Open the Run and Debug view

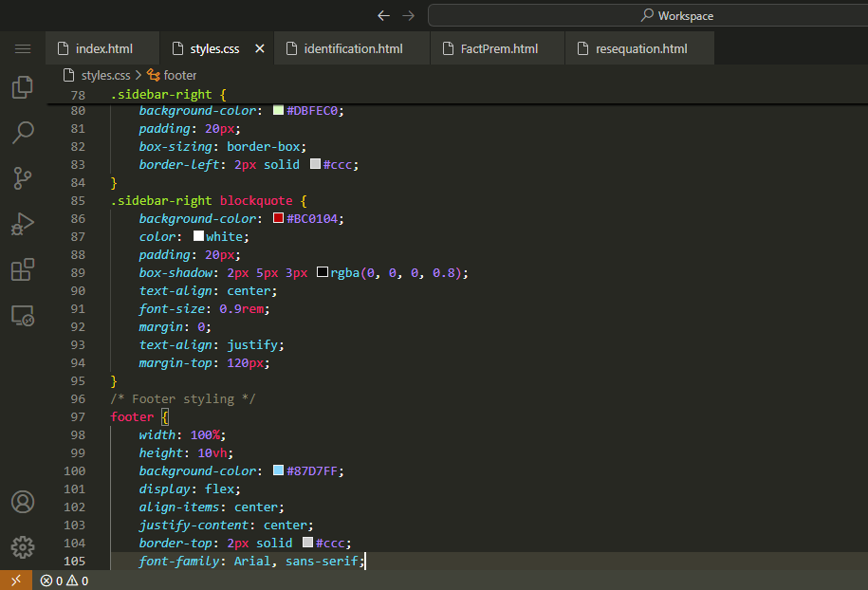coord(23,224)
